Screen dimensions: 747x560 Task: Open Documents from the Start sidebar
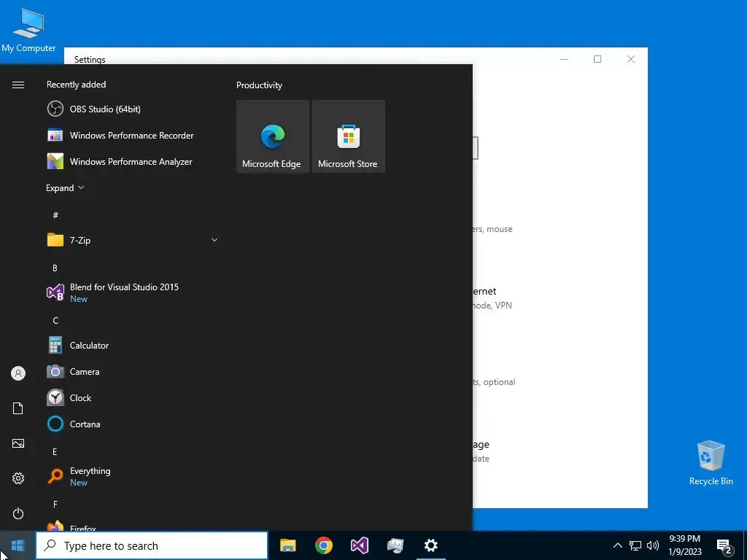18,408
